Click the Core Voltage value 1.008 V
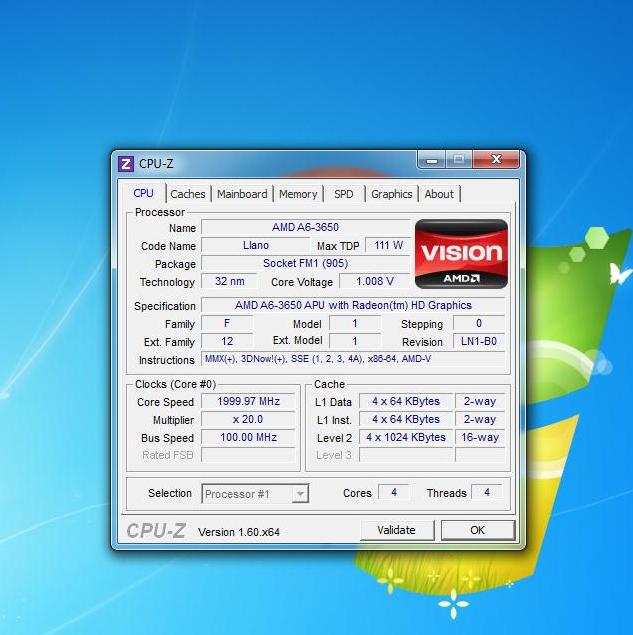This screenshot has width=633, height=635. pyautogui.click(x=375, y=281)
